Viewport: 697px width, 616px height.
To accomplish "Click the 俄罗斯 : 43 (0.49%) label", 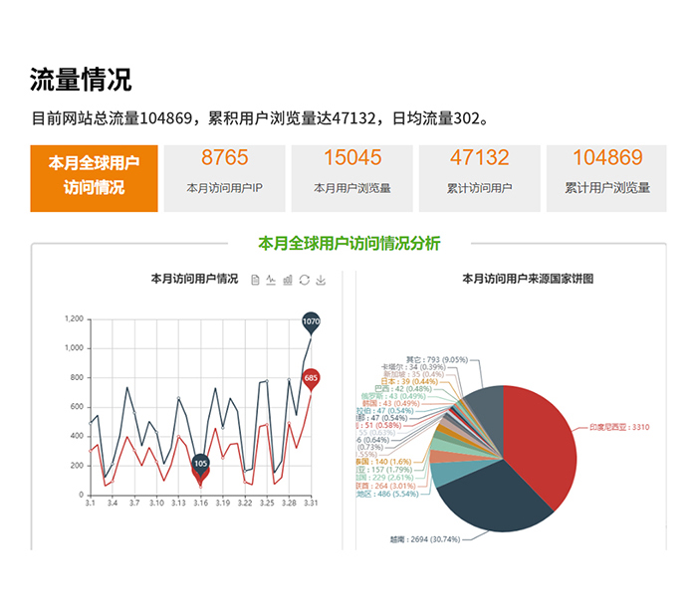I will [x=393, y=396].
